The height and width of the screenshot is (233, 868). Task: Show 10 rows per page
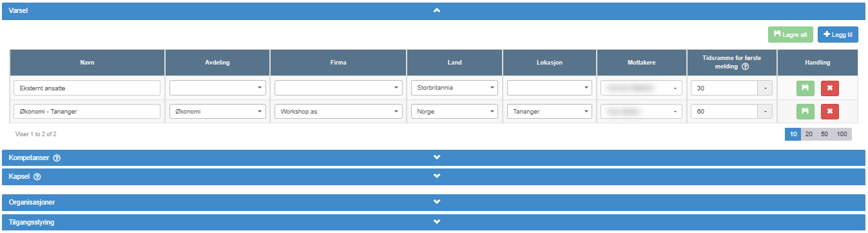(793, 134)
